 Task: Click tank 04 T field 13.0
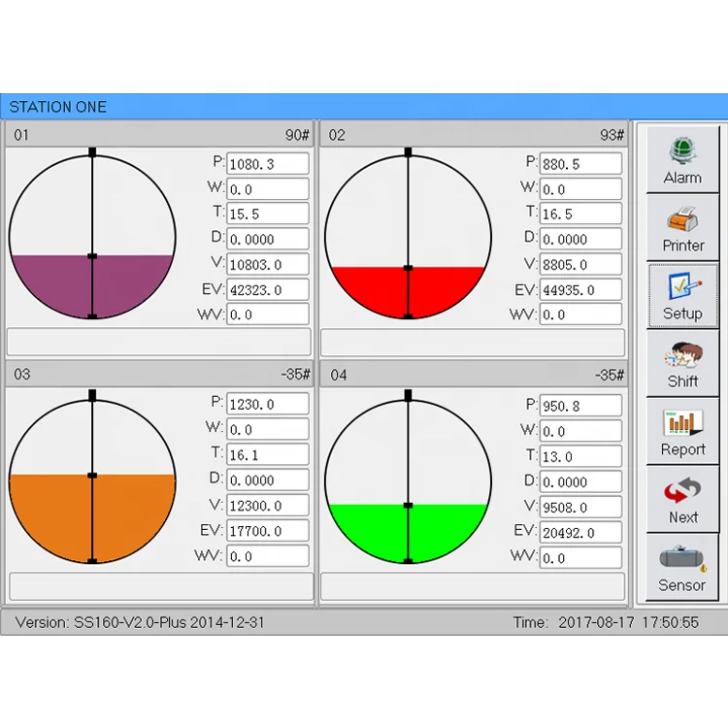pyautogui.click(x=580, y=456)
